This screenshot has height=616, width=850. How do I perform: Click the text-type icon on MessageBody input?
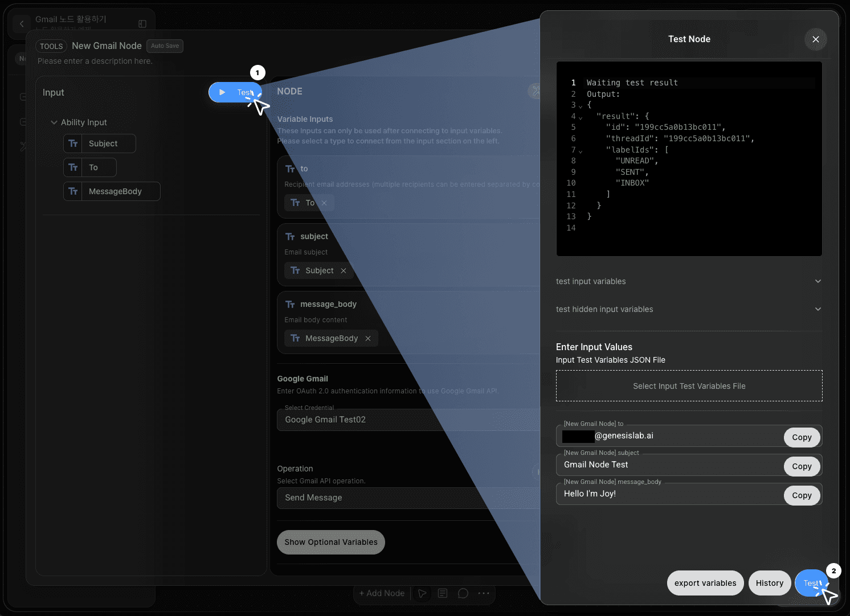73,191
